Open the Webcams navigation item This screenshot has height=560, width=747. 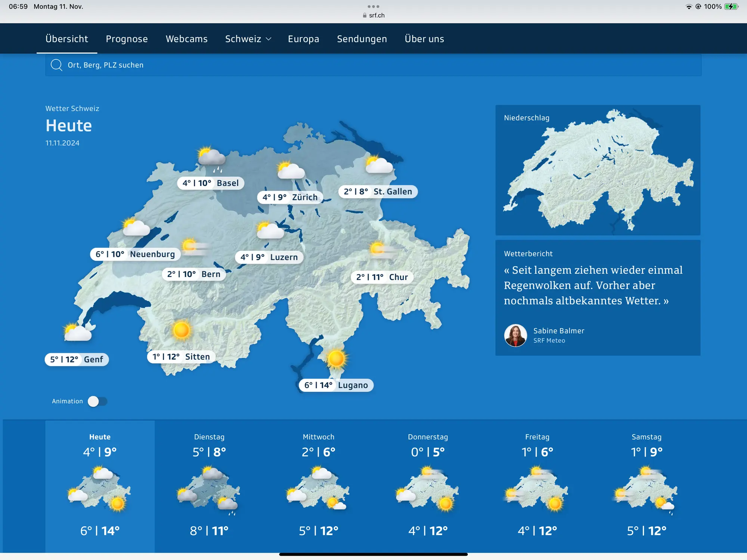click(x=186, y=39)
